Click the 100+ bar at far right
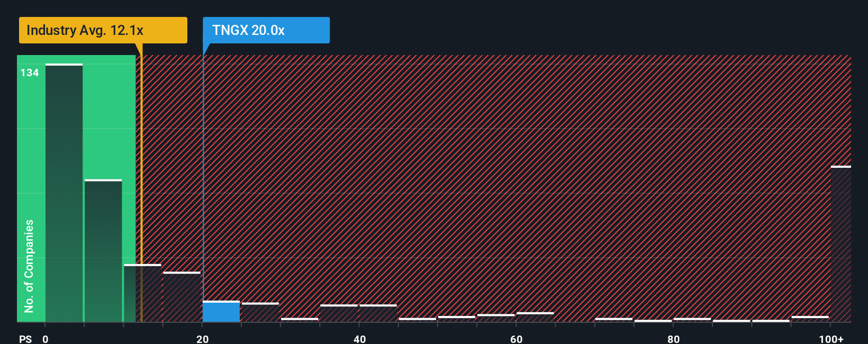This screenshot has height=344, width=868. tap(841, 244)
